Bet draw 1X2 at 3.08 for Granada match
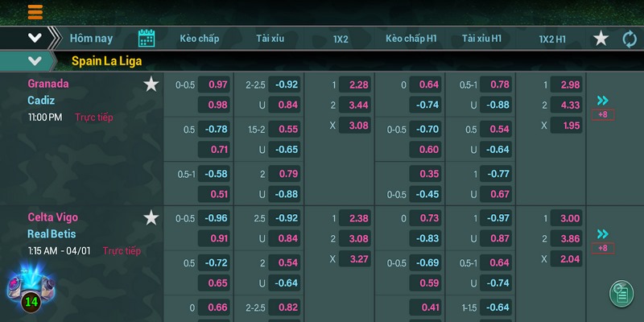 [355, 126]
